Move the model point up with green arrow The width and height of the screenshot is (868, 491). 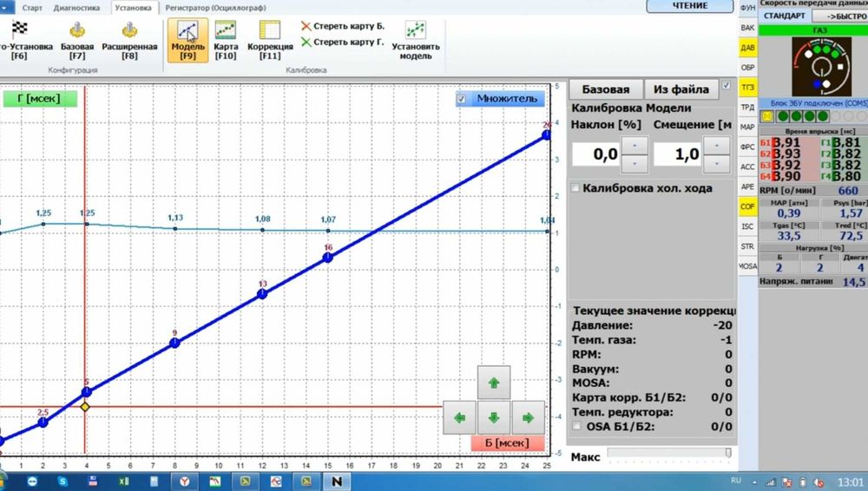494,383
